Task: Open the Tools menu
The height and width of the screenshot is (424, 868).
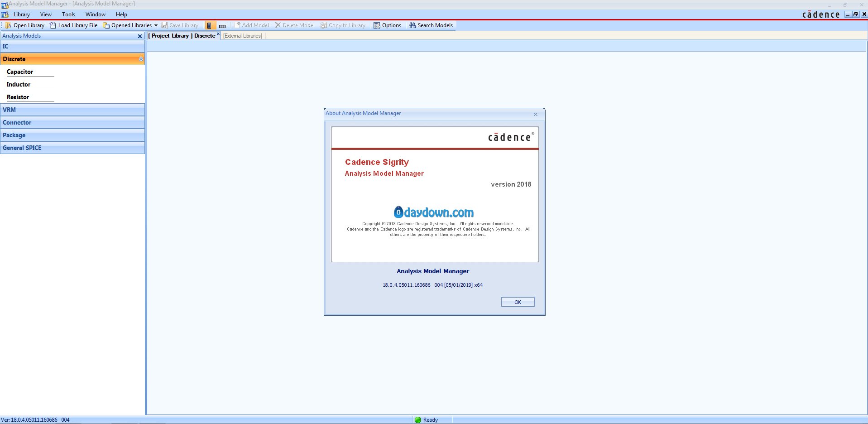Action: (x=69, y=14)
